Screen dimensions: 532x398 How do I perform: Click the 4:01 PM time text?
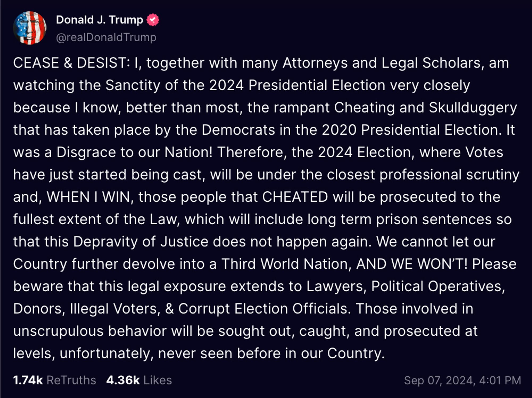coord(500,380)
